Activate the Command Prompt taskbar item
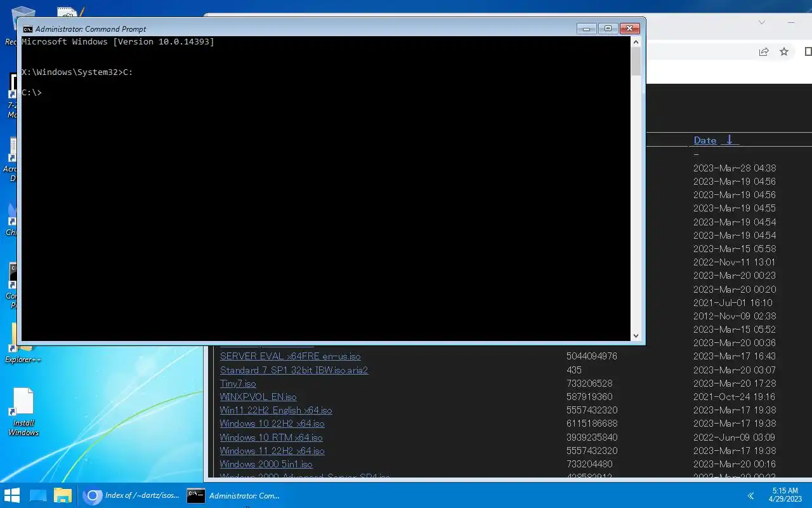The width and height of the screenshot is (812, 508). 235,495
